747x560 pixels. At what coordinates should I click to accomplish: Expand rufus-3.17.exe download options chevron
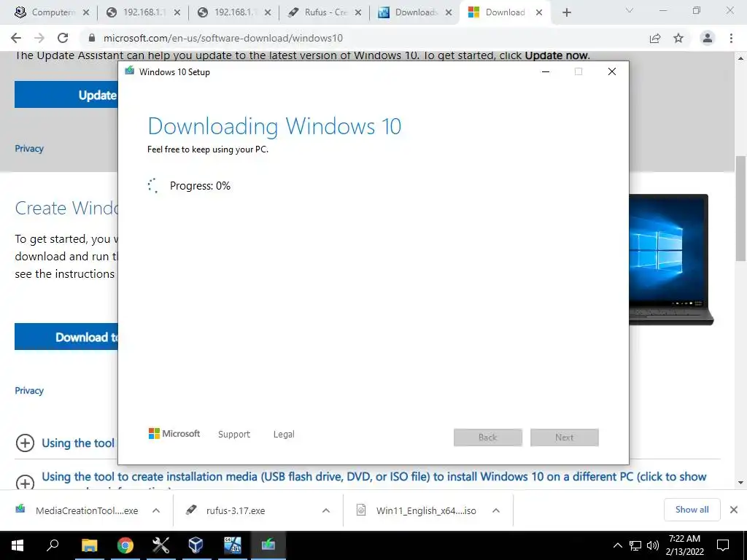(326, 510)
